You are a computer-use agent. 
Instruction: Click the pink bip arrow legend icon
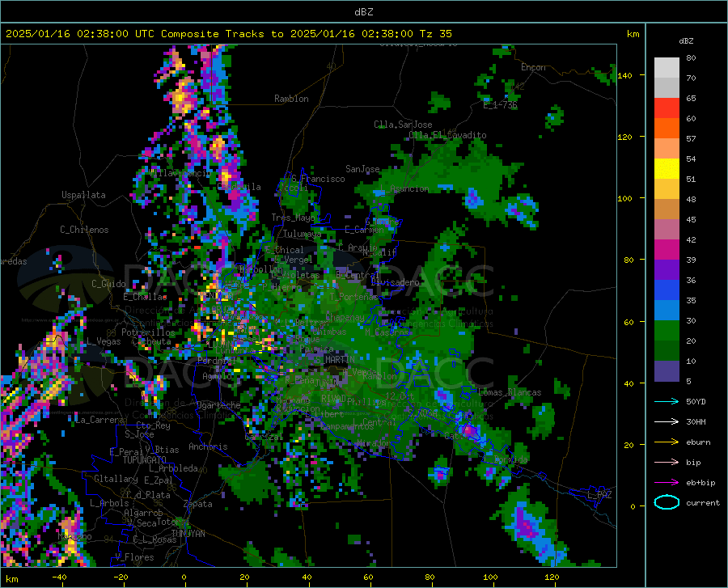click(667, 463)
